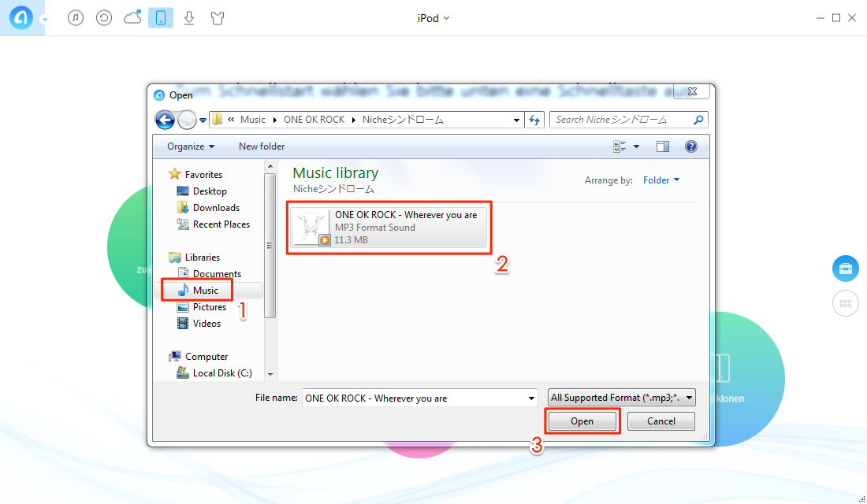The height and width of the screenshot is (504, 867).
Task: Refresh the current folder
Action: [x=534, y=120]
